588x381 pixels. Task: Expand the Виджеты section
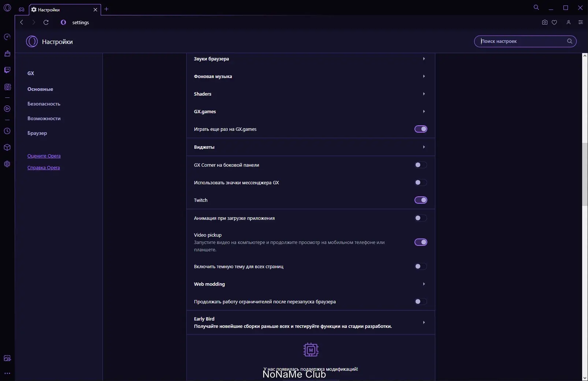(310, 147)
